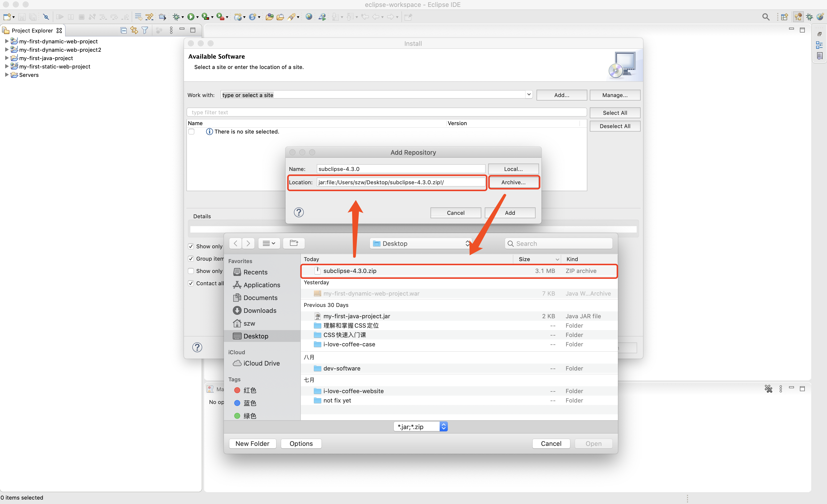Image resolution: width=827 pixels, height=504 pixels.
Task: Click the help question mark in Add Repository
Action: coord(299,212)
